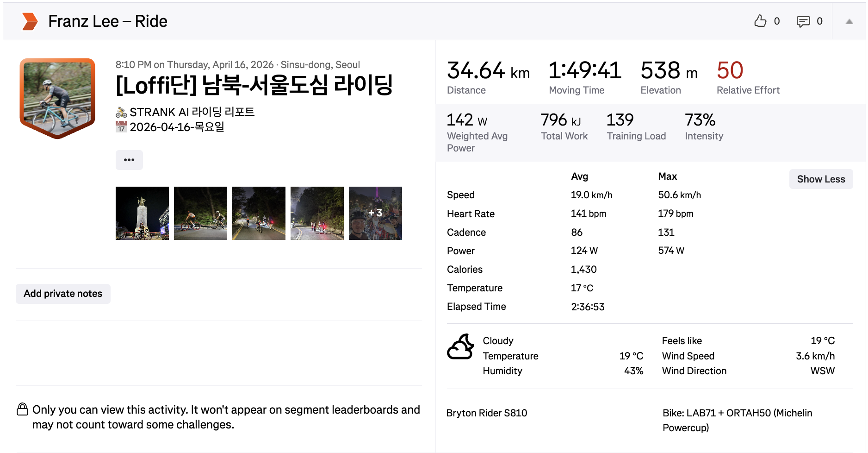Click the 34.64 km Distance value

click(x=488, y=71)
